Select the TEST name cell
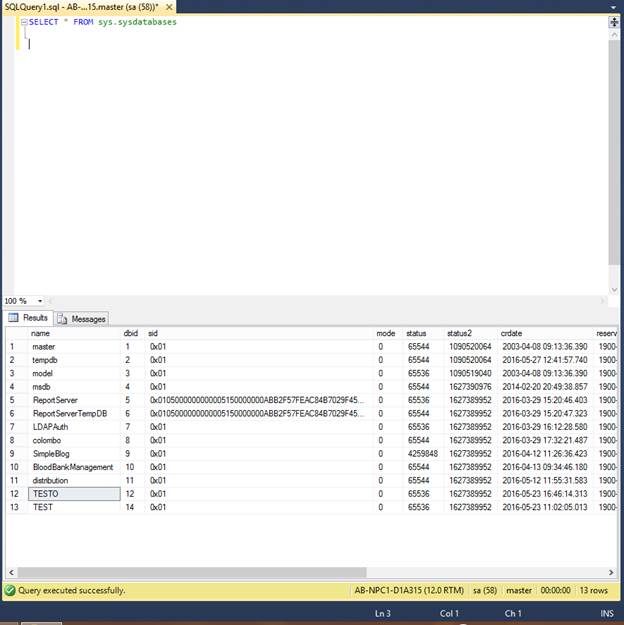624x625 pixels. pos(75,507)
